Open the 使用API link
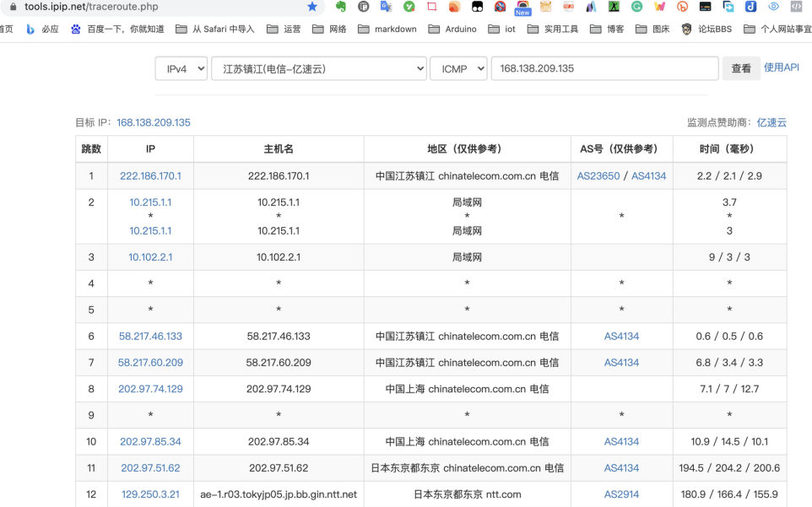 click(x=781, y=67)
